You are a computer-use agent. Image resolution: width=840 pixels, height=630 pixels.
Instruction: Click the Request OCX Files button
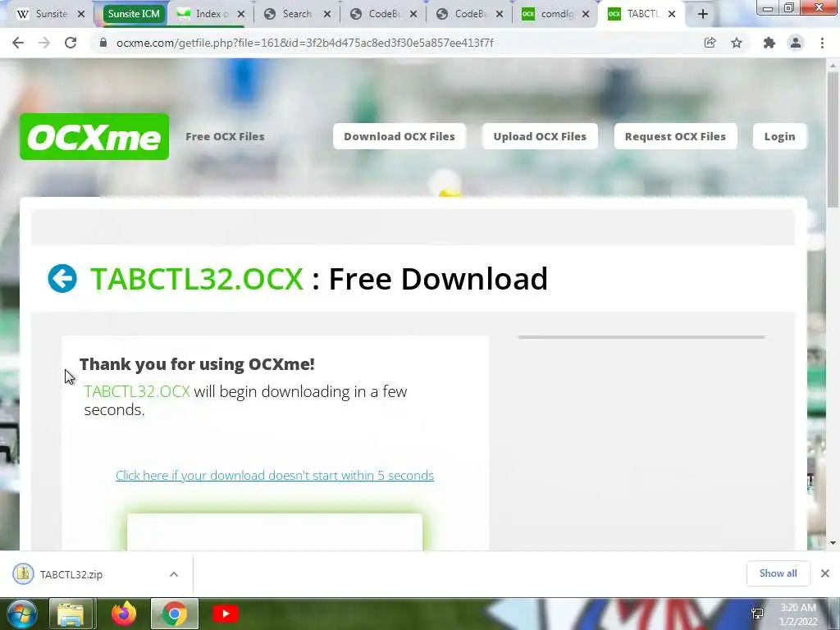pos(675,137)
